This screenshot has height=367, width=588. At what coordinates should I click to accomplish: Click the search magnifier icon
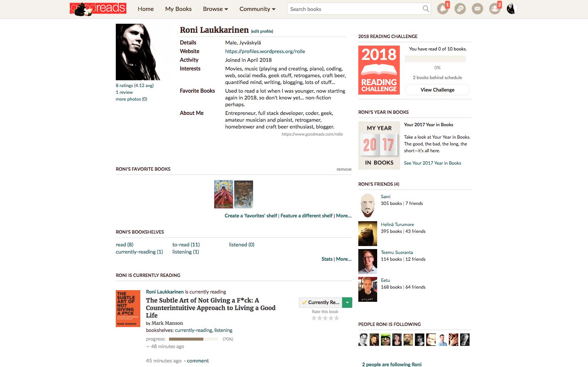[426, 9]
